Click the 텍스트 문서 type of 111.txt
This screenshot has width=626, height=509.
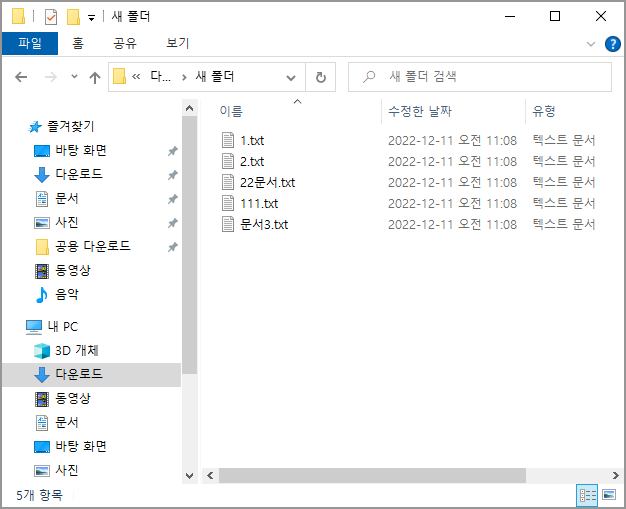[x=564, y=204]
